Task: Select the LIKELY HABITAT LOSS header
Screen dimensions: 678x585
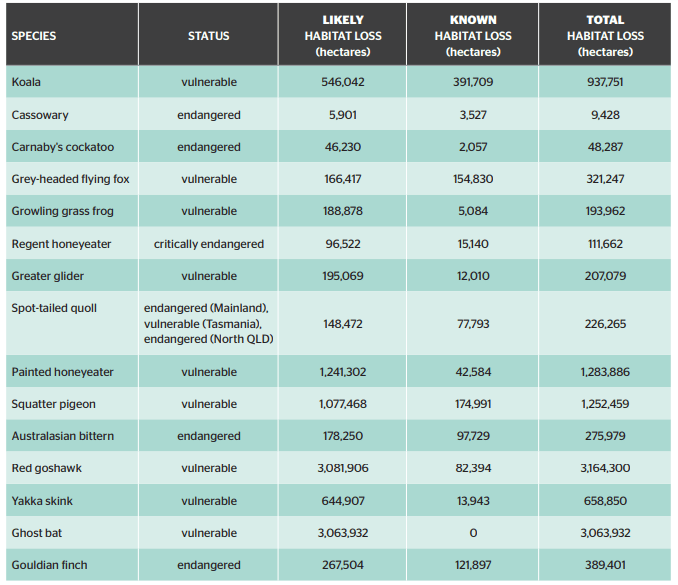Action: 343,36
